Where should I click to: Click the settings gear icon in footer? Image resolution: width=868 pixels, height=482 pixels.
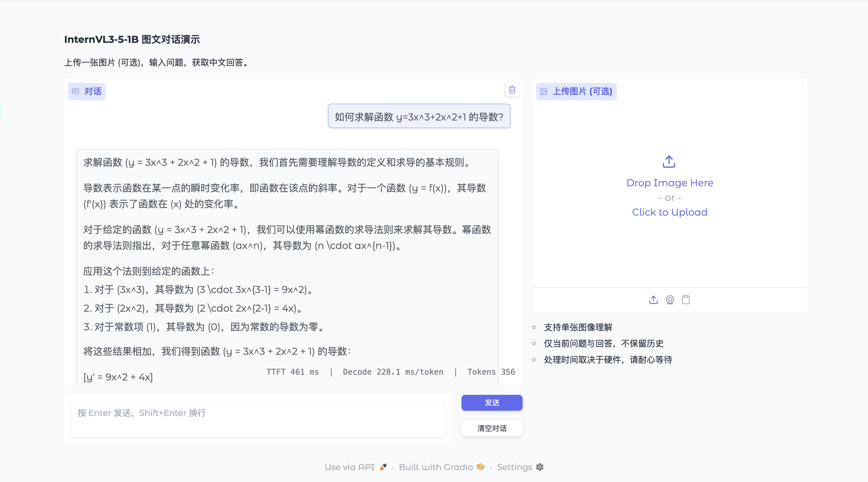[x=540, y=467]
